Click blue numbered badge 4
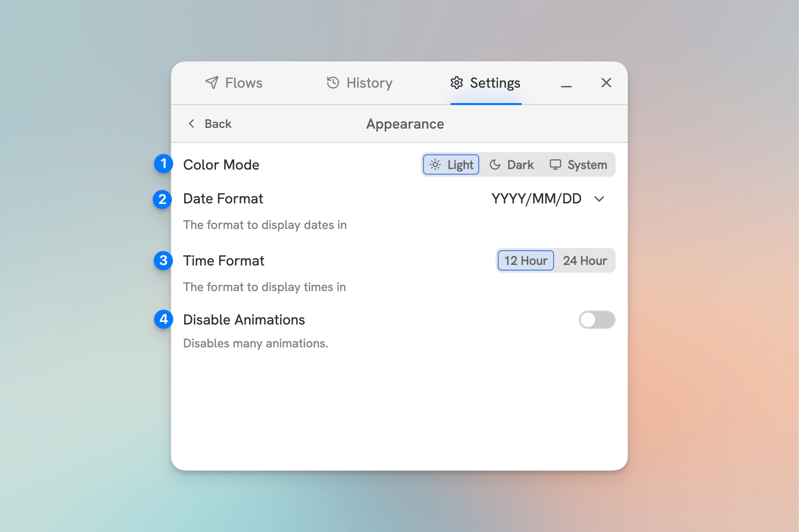The height and width of the screenshot is (532, 799). 163,319
